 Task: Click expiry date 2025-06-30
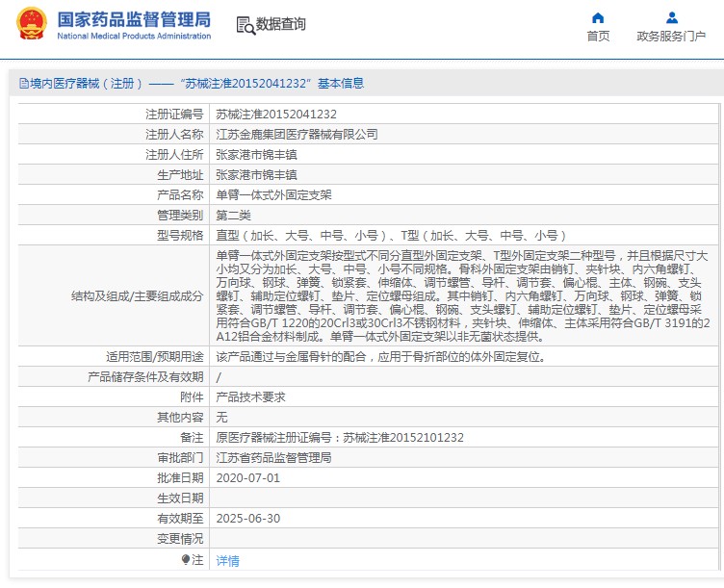[247, 518]
